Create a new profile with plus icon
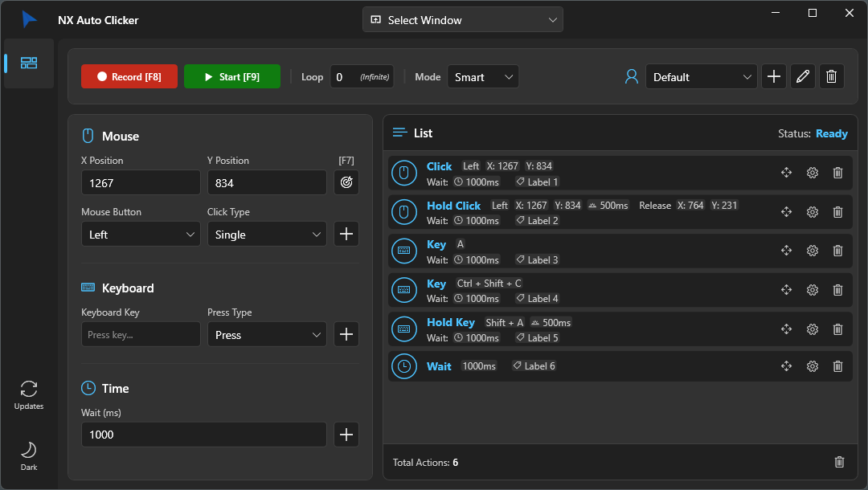Viewport: 868px width, 490px height. [774, 76]
